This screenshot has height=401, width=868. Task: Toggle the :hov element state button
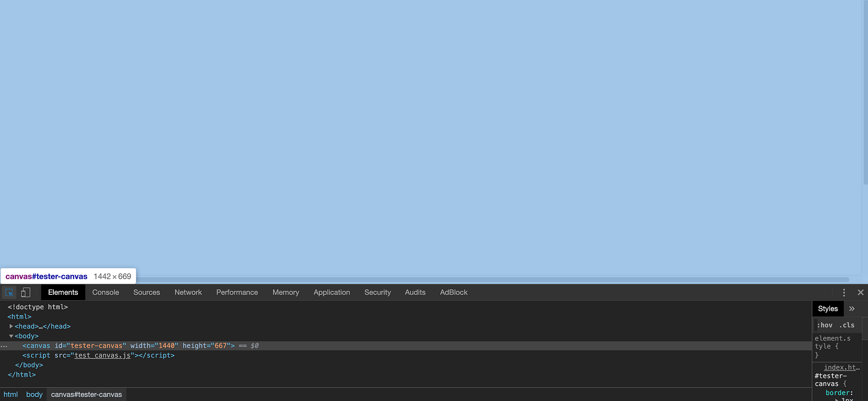click(825, 325)
